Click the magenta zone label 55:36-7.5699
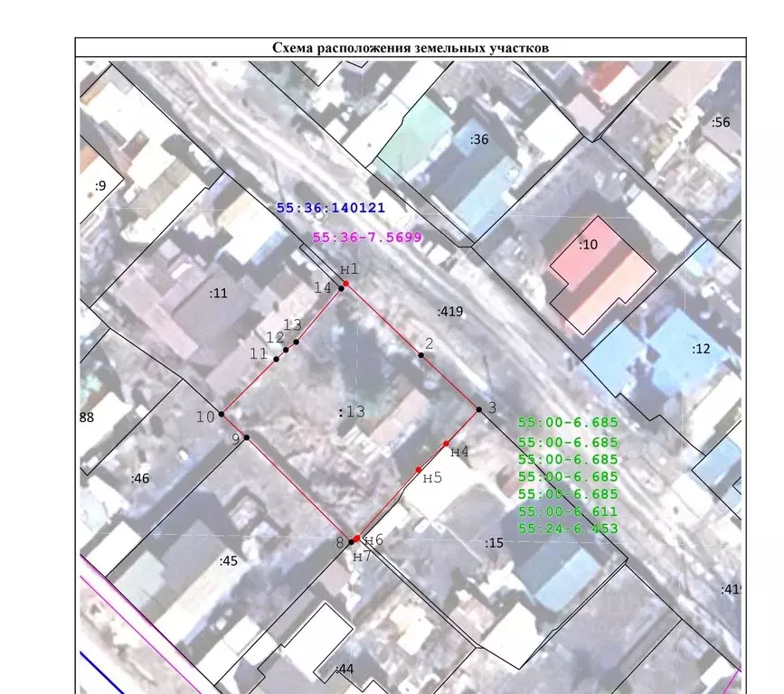This screenshot has width=784, height=694. 367,238
